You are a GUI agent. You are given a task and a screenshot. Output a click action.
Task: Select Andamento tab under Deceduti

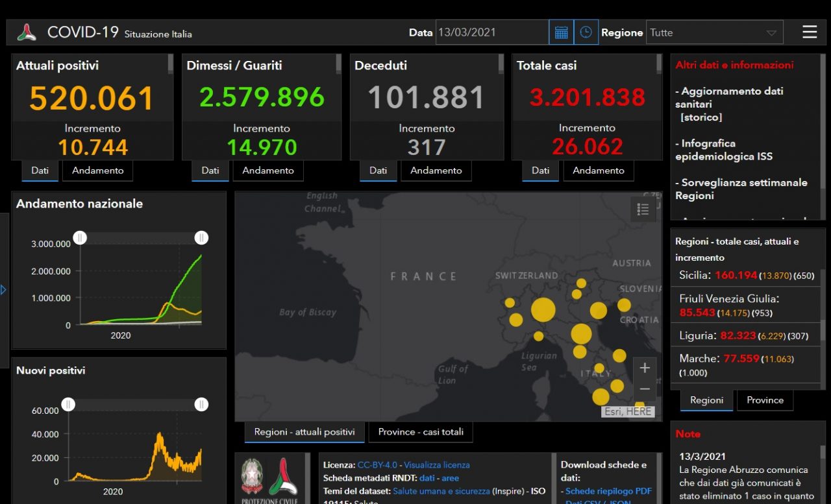point(436,171)
